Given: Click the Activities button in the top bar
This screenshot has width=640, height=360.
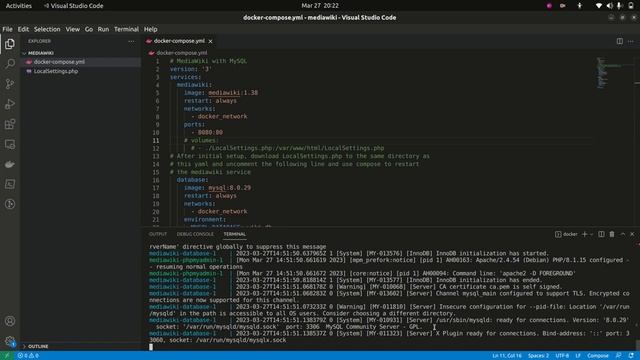Looking at the screenshot, I should pos(19,6).
